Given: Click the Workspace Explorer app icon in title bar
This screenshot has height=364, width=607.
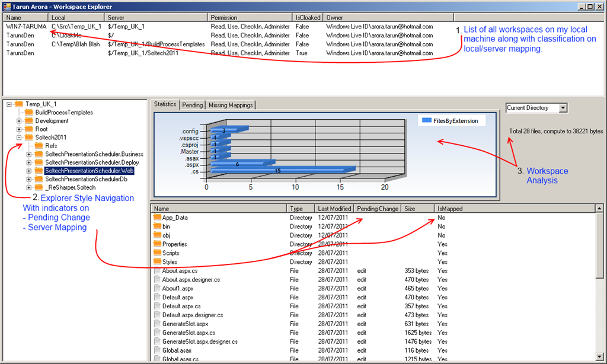Looking at the screenshot, I should pyautogui.click(x=7, y=7).
